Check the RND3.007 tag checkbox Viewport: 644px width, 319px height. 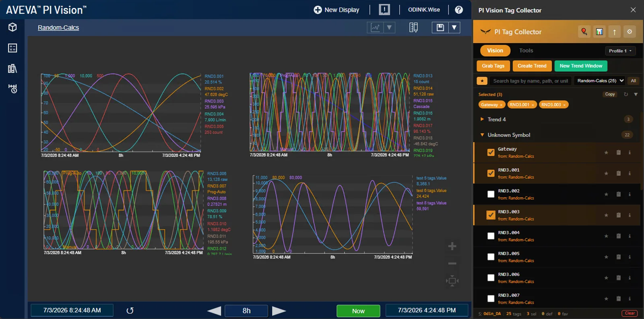point(491,299)
